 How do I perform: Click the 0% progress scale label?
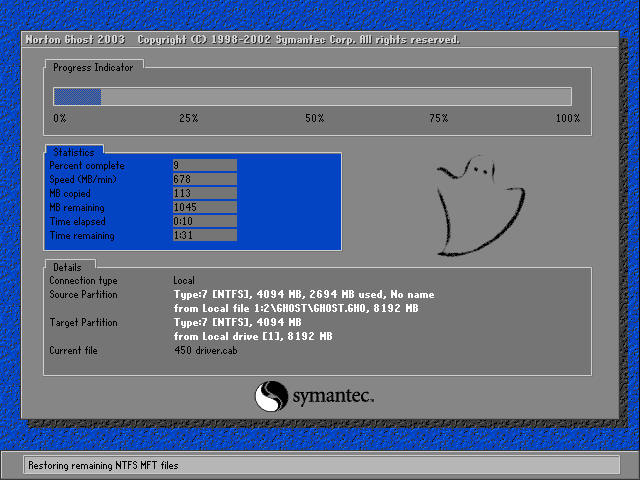60,118
